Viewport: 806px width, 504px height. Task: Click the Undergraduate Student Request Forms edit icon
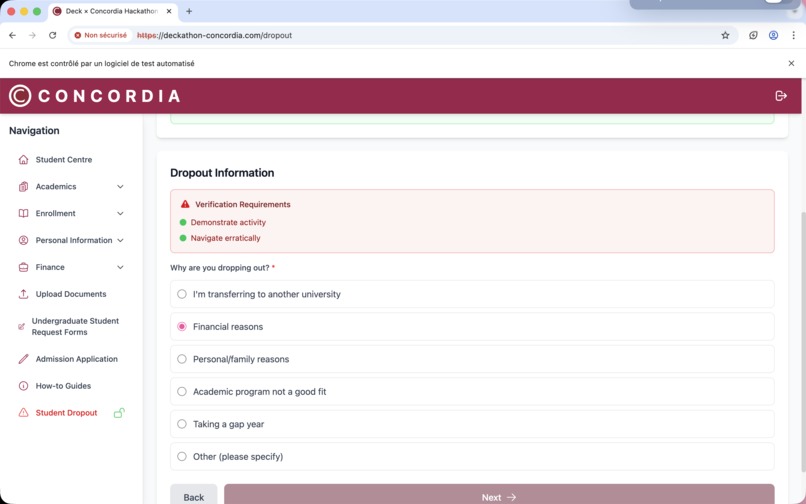point(21,327)
